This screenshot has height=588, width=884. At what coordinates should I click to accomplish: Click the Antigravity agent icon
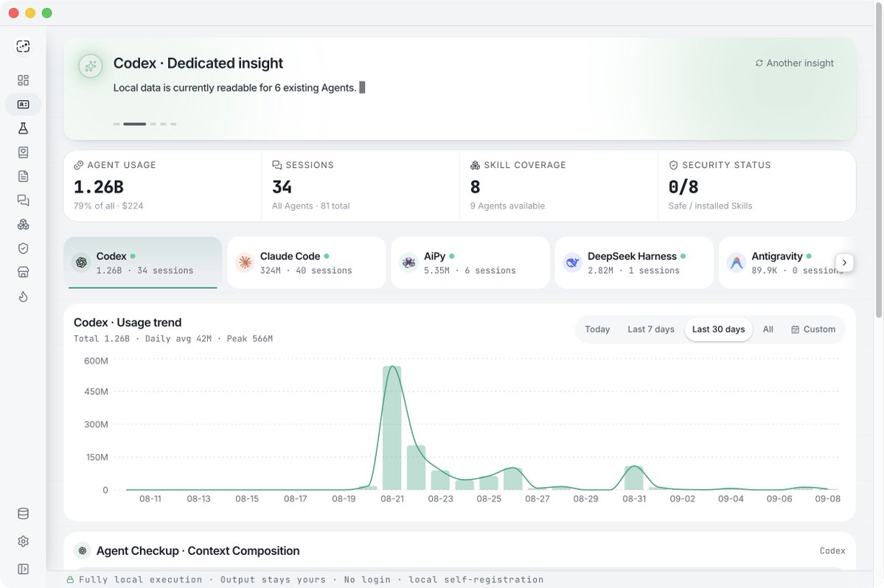pyautogui.click(x=737, y=262)
